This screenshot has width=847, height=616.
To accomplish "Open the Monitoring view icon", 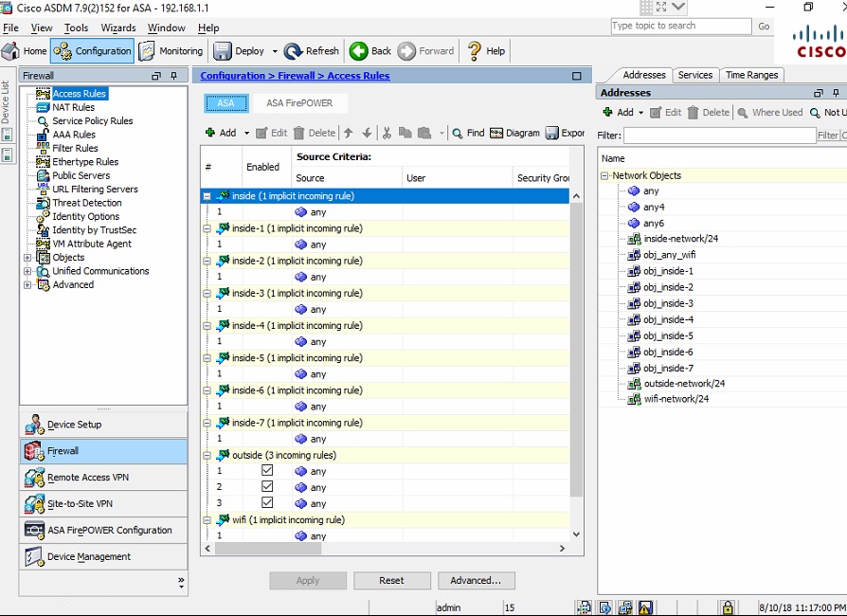I will click(x=171, y=50).
